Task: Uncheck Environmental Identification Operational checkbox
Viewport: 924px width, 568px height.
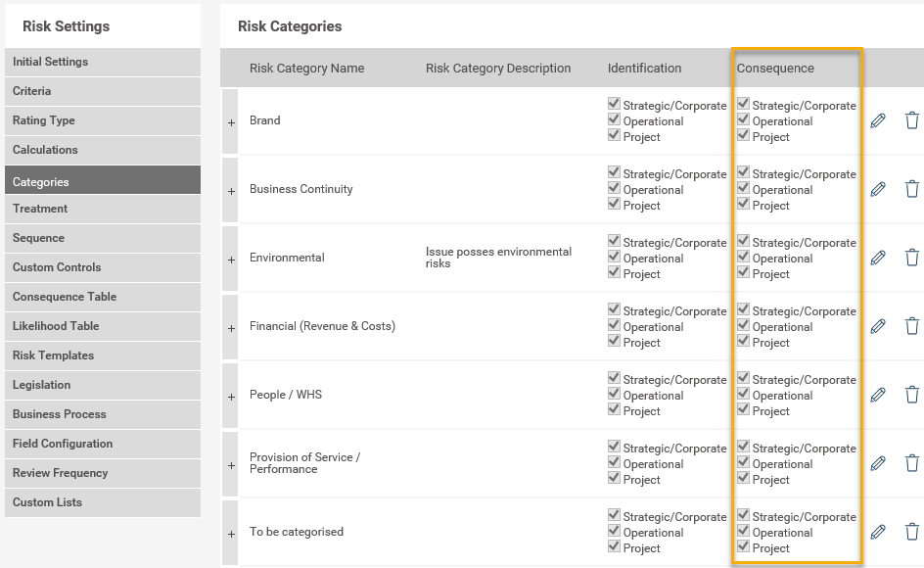Action: tap(614, 257)
